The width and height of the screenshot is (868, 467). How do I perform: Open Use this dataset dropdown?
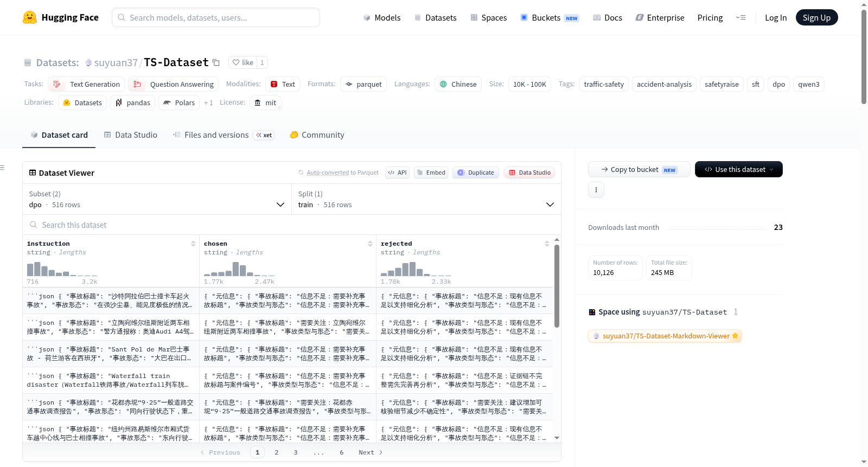(x=739, y=169)
